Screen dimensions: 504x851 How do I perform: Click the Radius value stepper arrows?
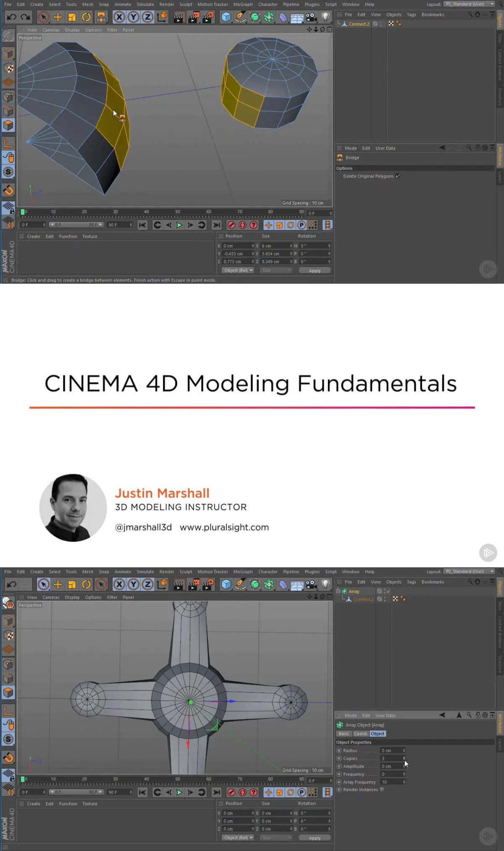404,750
